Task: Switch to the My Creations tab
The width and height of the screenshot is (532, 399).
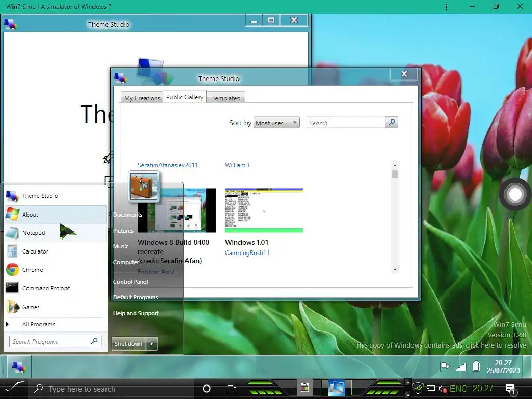Action: 142,98
